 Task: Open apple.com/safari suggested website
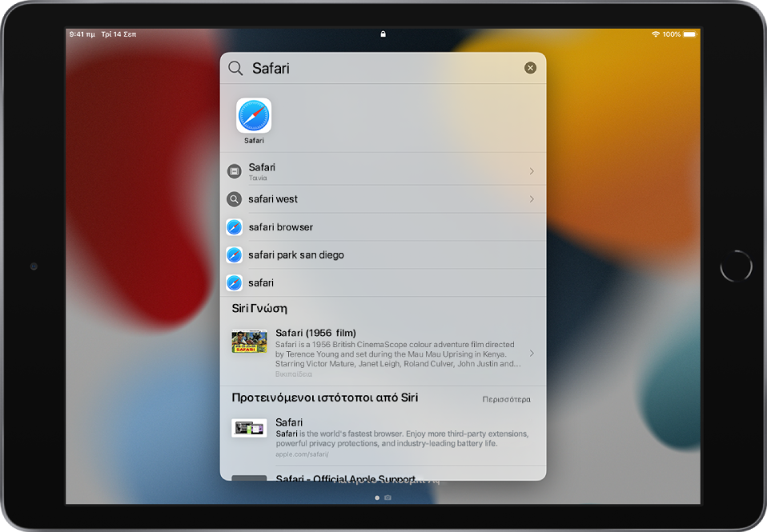pos(383,438)
